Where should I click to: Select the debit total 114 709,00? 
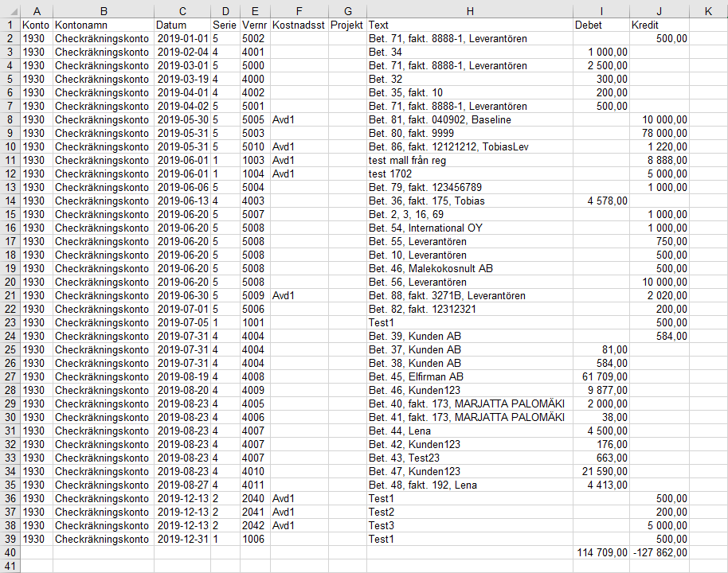tap(601, 552)
